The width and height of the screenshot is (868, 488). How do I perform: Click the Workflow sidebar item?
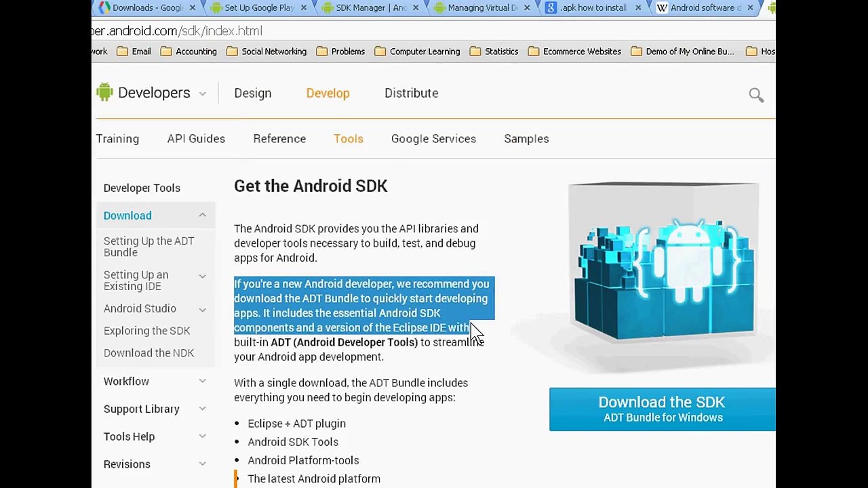click(126, 381)
